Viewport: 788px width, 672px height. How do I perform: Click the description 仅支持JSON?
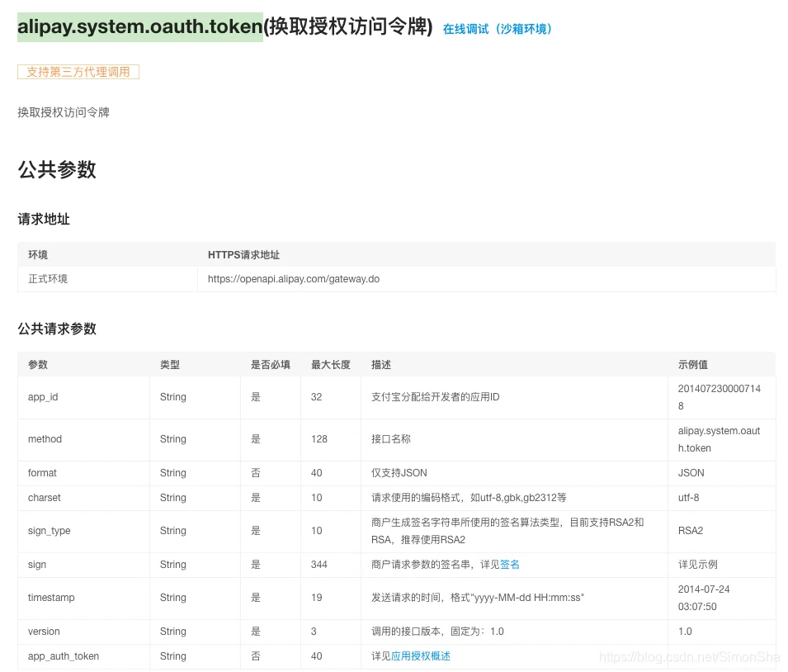coord(399,473)
